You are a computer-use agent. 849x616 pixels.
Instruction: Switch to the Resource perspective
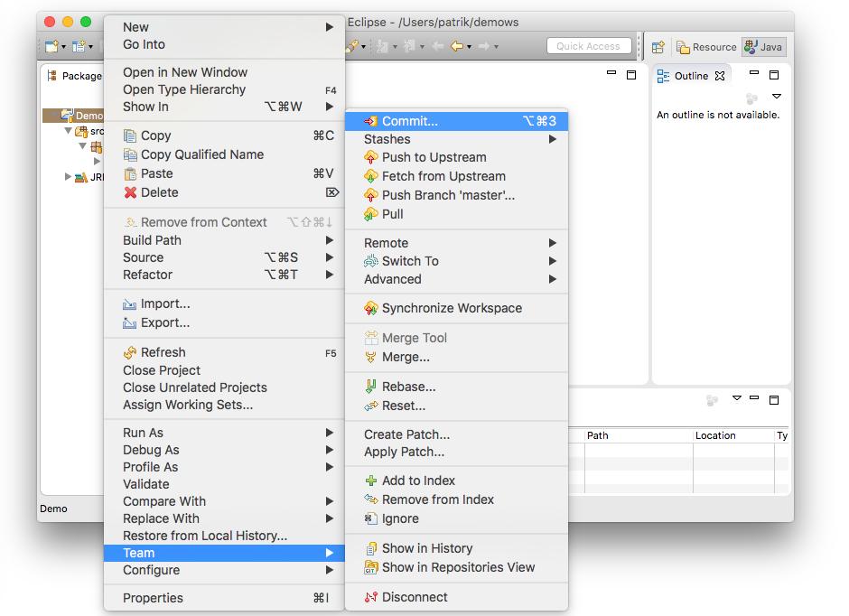pos(706,47)
